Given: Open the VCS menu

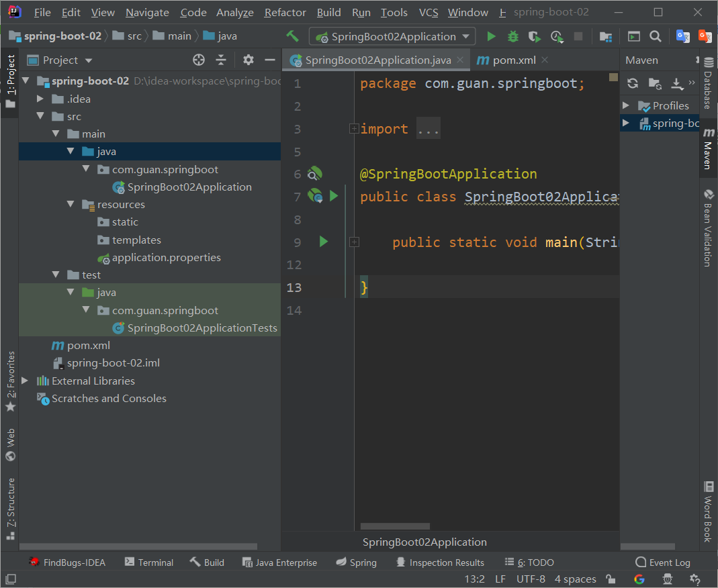Looking at the screenshot, I should click(428, 12).
